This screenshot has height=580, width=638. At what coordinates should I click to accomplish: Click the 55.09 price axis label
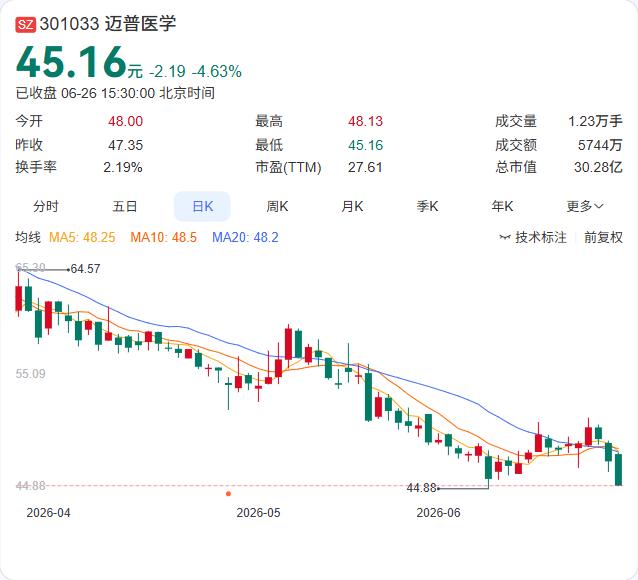[31, 374]
